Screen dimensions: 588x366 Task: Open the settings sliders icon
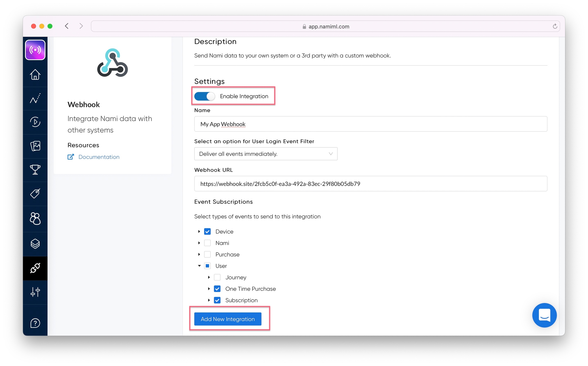click(35, 292)
